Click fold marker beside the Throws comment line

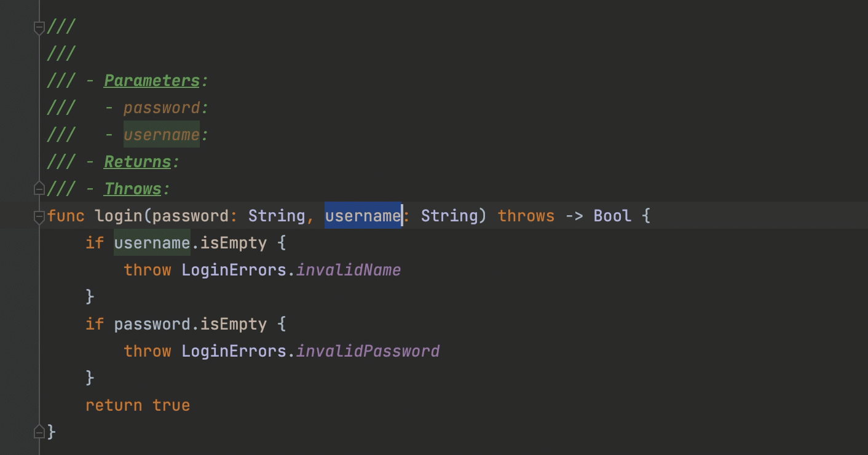(39, 189)
